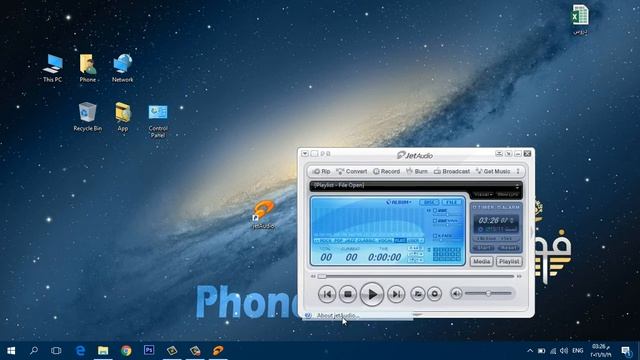The width and height of the screenshot is (640, 360).
Task: Select the ALARM option
Action: coord(509,207)
